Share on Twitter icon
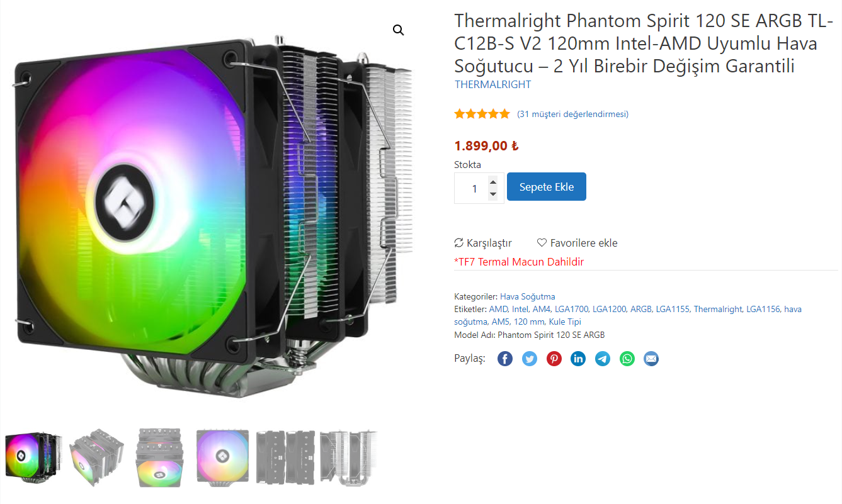This screenshot has width=842, height=504. pyautogui.click(x=530, y=359)
